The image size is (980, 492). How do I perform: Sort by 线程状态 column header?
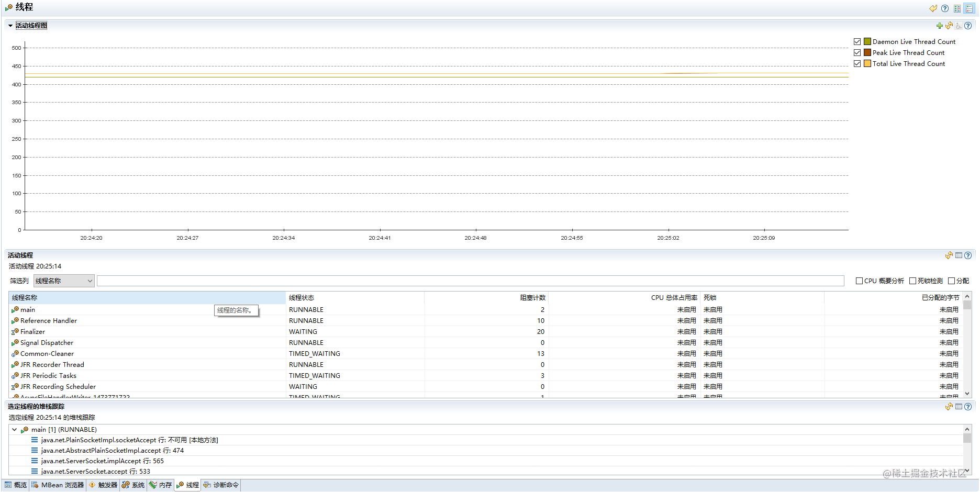[355, 298]
